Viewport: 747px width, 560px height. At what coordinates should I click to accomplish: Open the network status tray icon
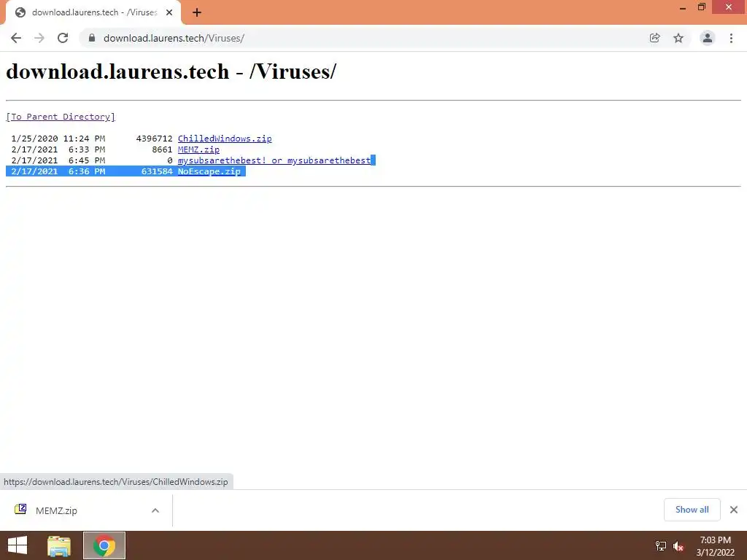tap(661, 545)
